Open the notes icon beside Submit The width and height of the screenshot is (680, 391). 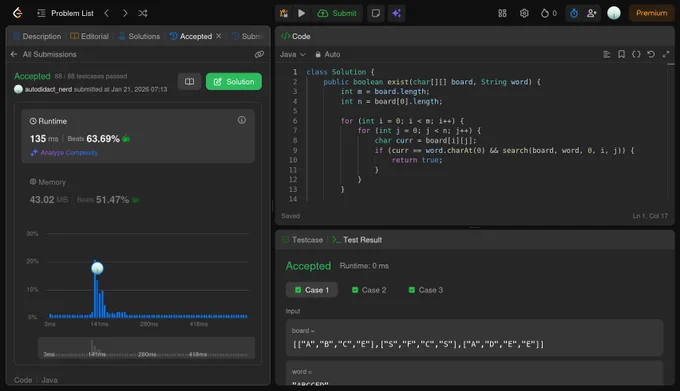(x=376, y=13)
